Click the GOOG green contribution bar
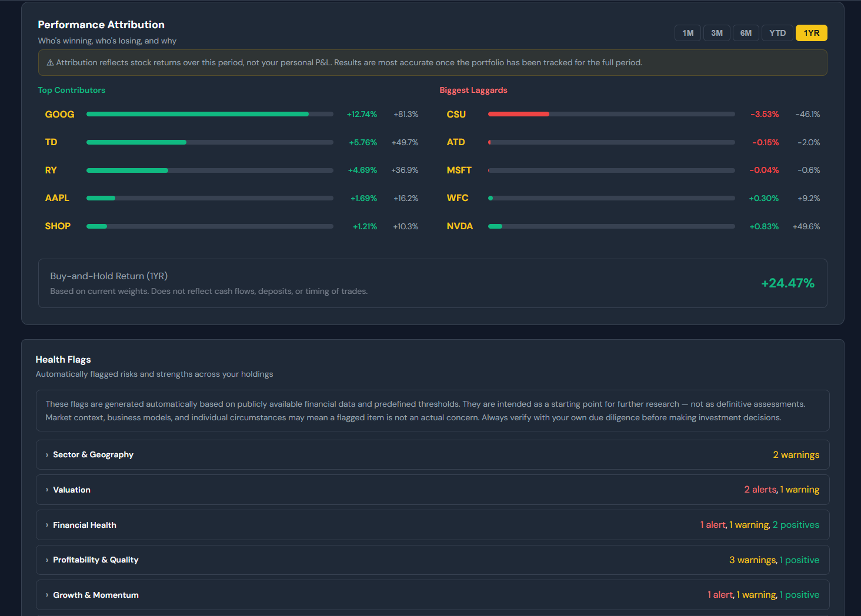 pos(197,114)
